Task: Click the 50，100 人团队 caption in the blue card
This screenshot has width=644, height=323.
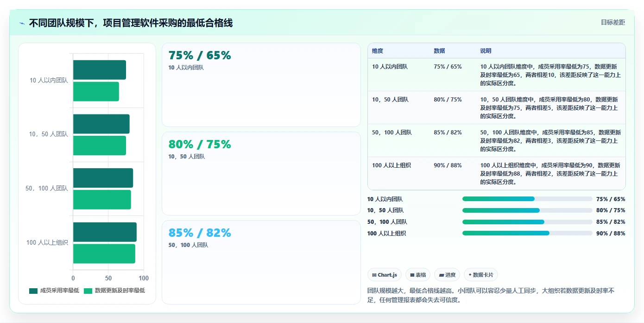Action: coord(188,245)
